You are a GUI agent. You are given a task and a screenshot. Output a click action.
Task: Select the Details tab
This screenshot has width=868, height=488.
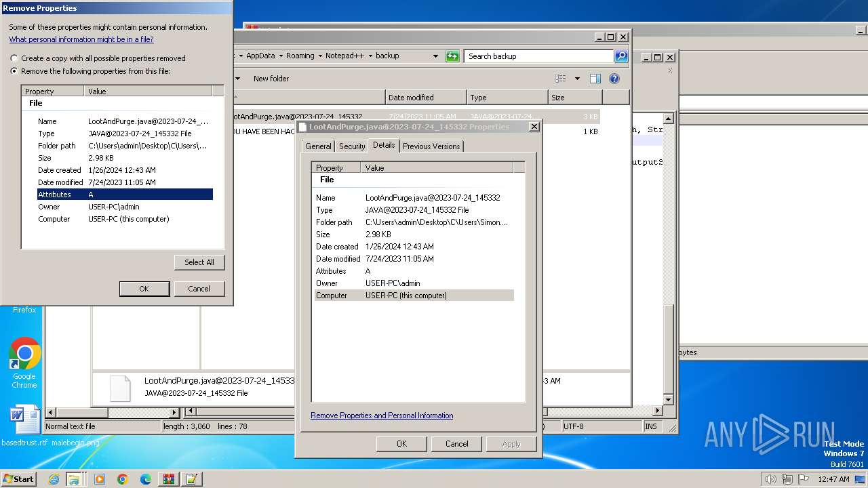[384, 145]
